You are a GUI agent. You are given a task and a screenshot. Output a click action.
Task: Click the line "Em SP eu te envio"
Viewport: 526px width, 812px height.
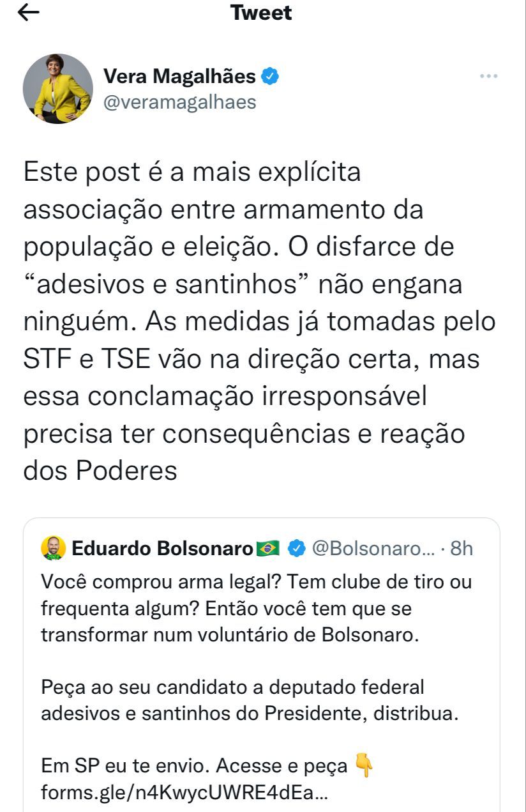tap(194, 765)
